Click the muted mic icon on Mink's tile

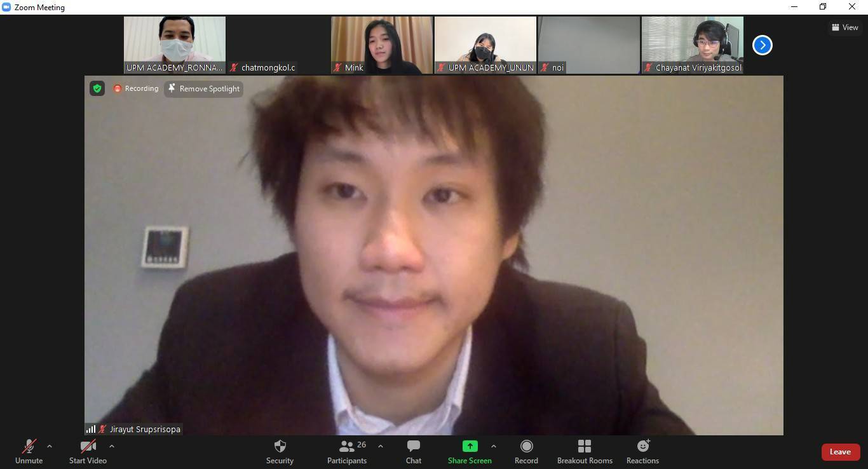338,67
